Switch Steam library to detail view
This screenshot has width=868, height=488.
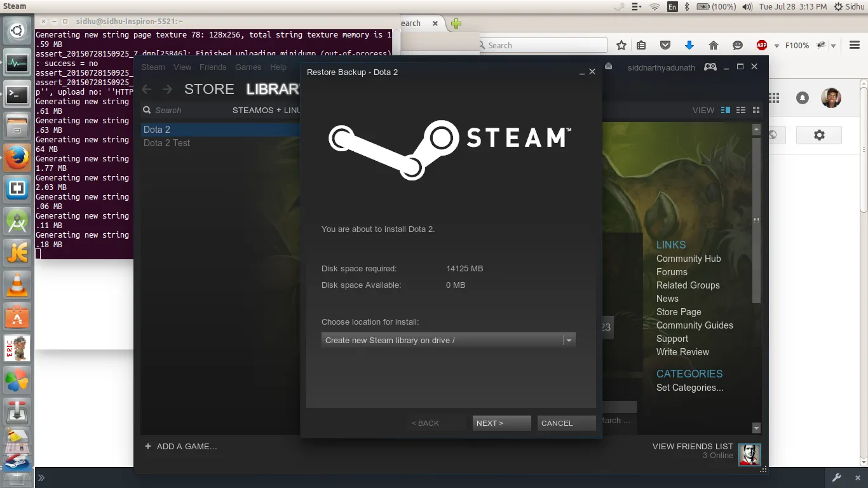[726, 111]
